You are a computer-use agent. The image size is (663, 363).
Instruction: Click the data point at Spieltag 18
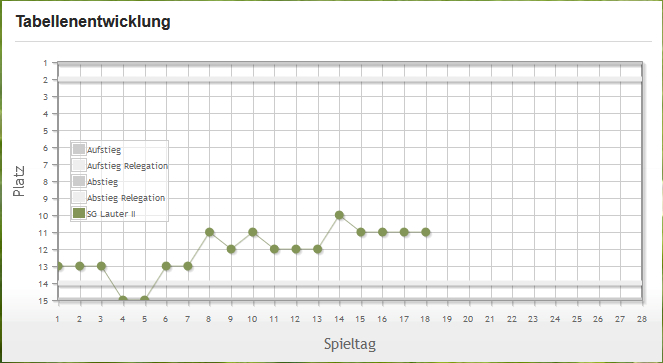[x=426, y=232]
